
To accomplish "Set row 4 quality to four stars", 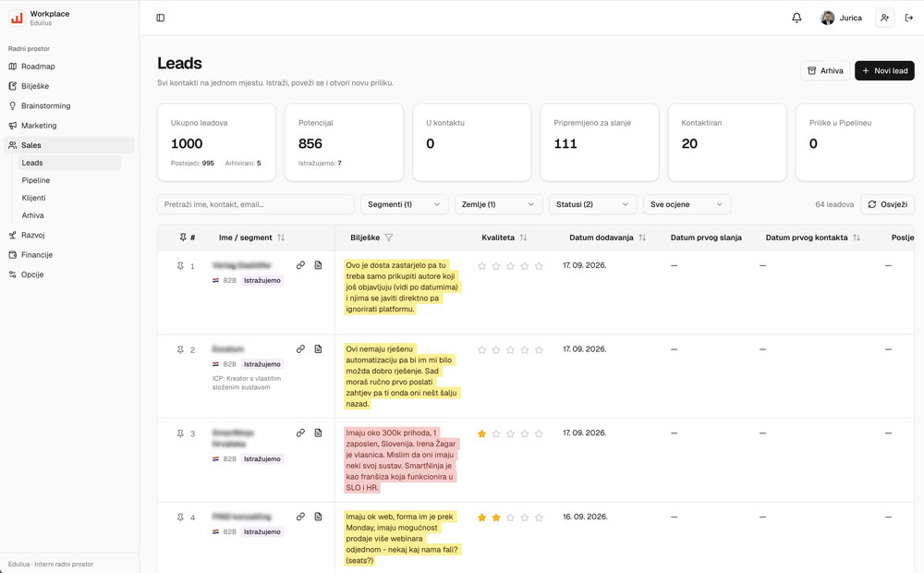I will [525, 518].
